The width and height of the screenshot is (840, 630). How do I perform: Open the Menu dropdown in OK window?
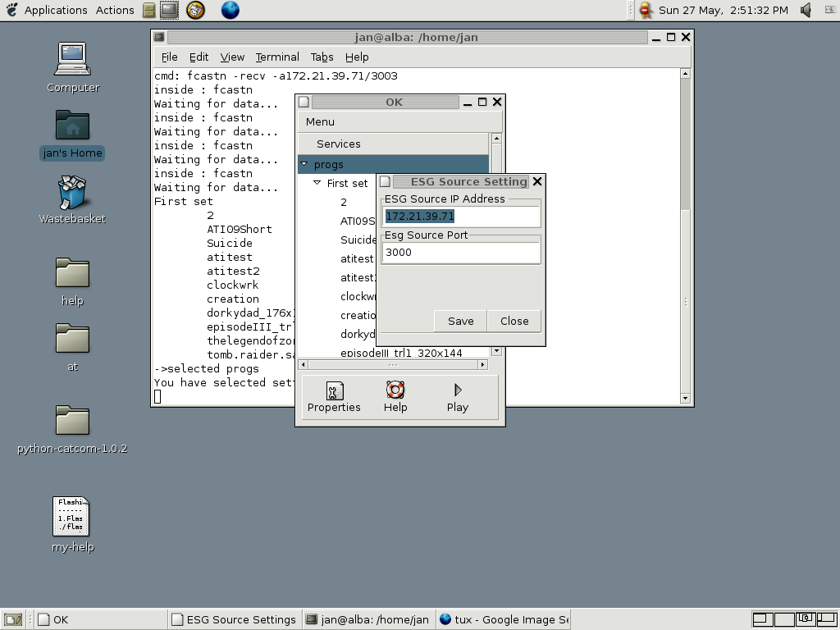tap(320, 121)
